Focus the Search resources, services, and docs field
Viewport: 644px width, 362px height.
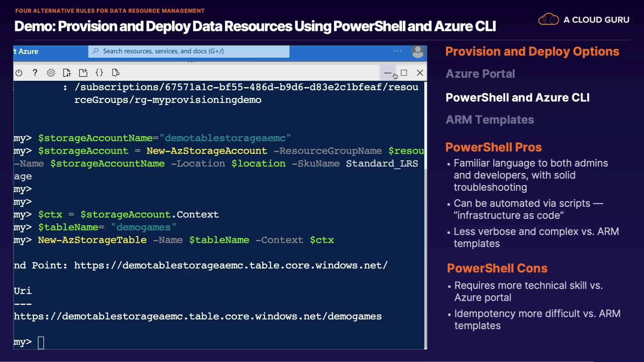pos(189,51)
